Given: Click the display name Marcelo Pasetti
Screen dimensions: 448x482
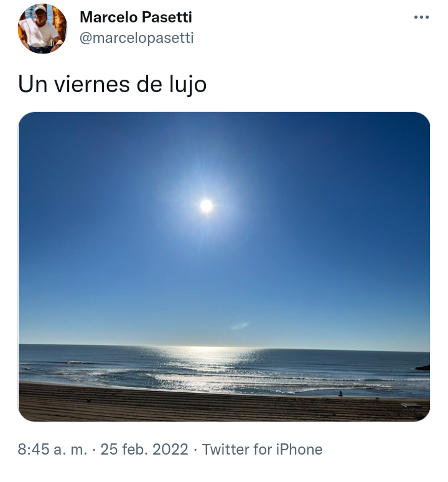Looking at the screenshot, I should pyautogui.click(x=136, y=17).
